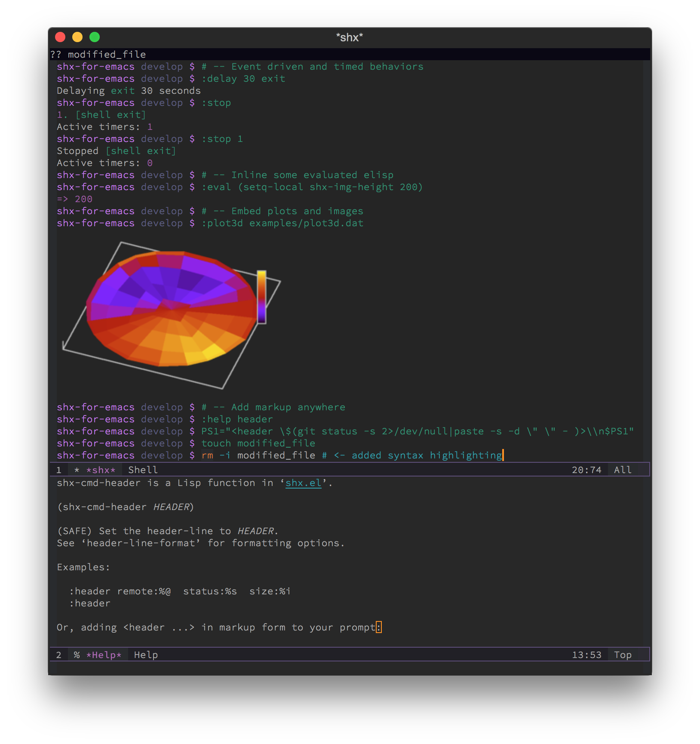
Task: Click 'Or, adding <header ...>' line in Help
Action: [219, 627]
